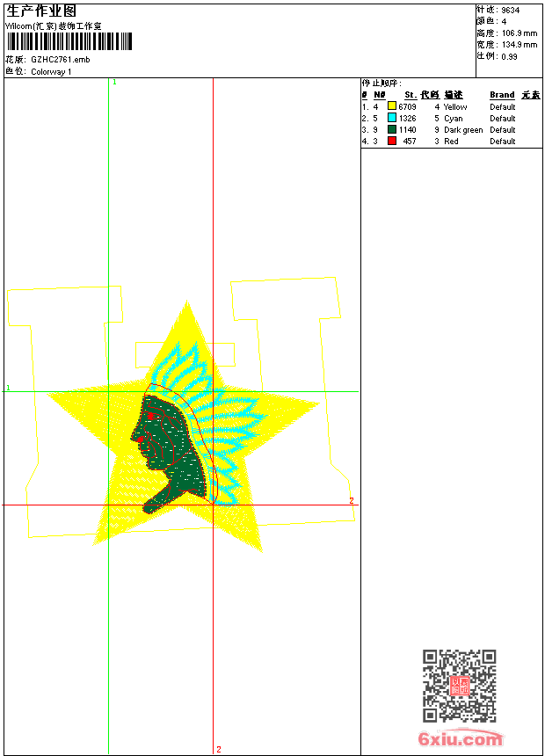Click the 'Colorway 1' label
This screenshot has width=545, height=756.
point(51,72)
